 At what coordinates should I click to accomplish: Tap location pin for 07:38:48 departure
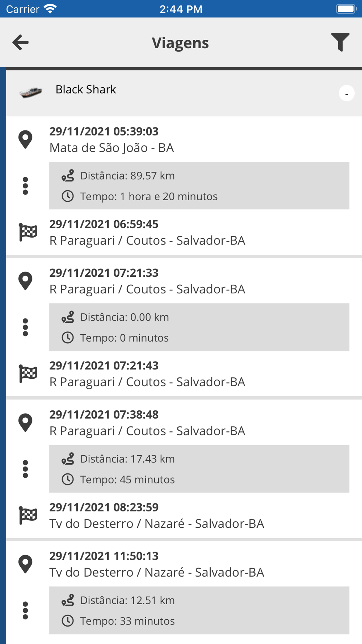point(25,423)
